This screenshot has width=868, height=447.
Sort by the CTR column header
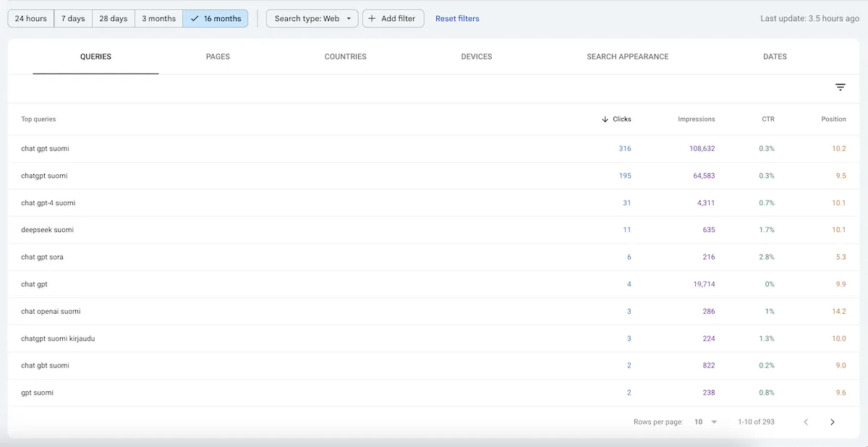(768, 119)
